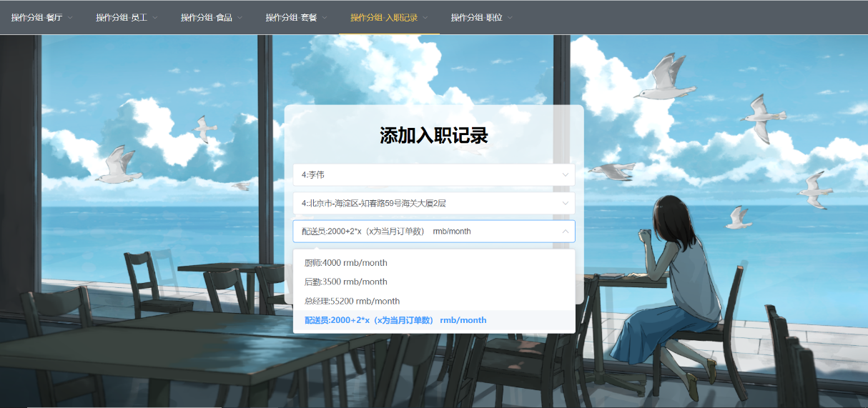Select highlighted option 配送员:2000+2*x
The image size is (868, 408).
434,320
